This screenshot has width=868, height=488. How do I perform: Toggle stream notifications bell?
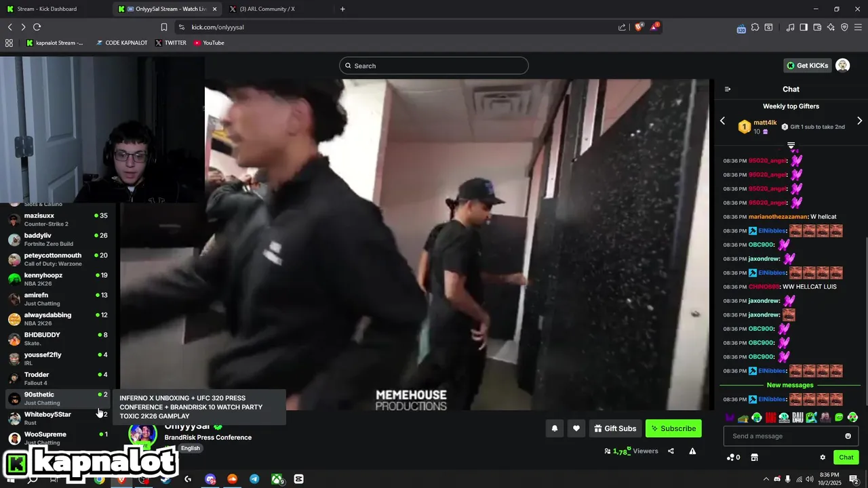555,428
